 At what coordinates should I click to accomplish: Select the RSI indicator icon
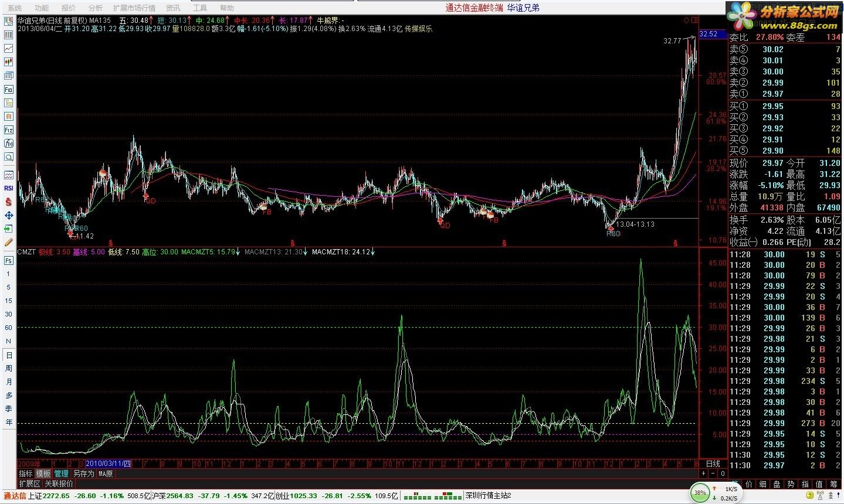[x=9, y=188]
